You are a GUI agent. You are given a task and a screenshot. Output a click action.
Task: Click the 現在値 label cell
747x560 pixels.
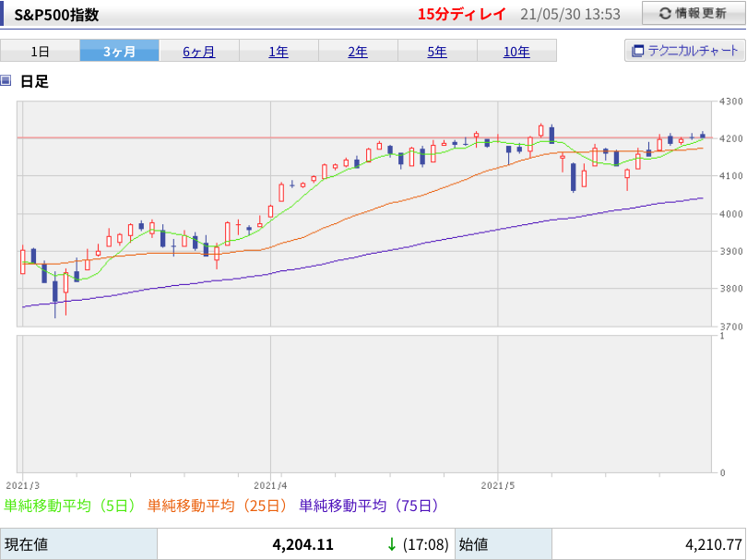coord(78,543)
